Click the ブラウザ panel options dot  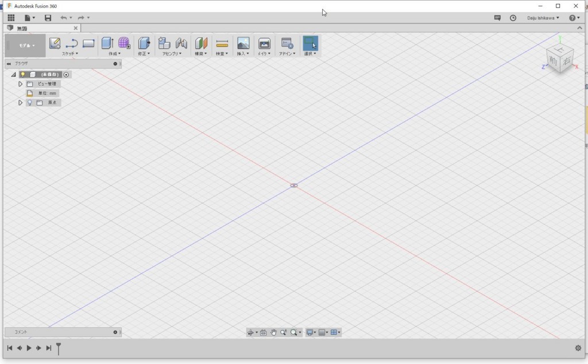(115, 64)
